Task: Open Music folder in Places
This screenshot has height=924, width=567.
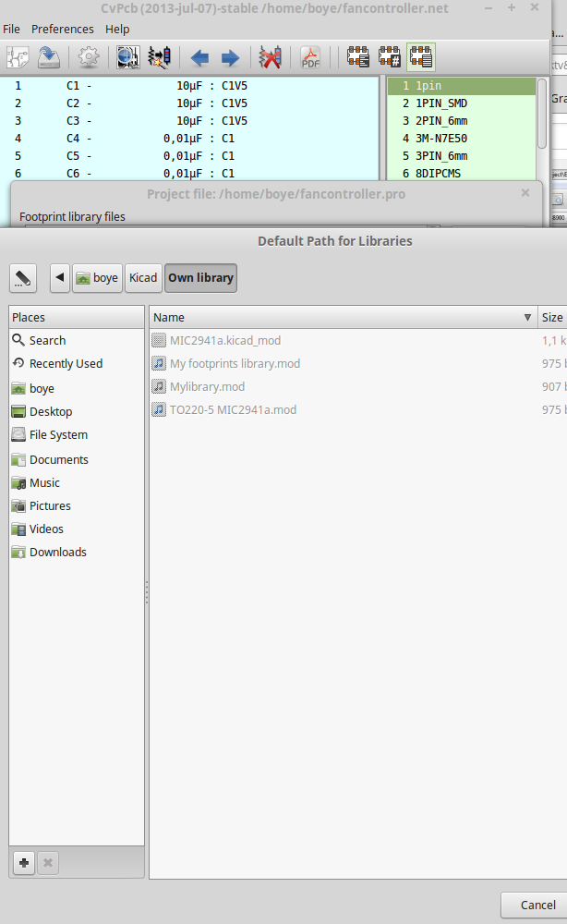Action: (77, 482)
